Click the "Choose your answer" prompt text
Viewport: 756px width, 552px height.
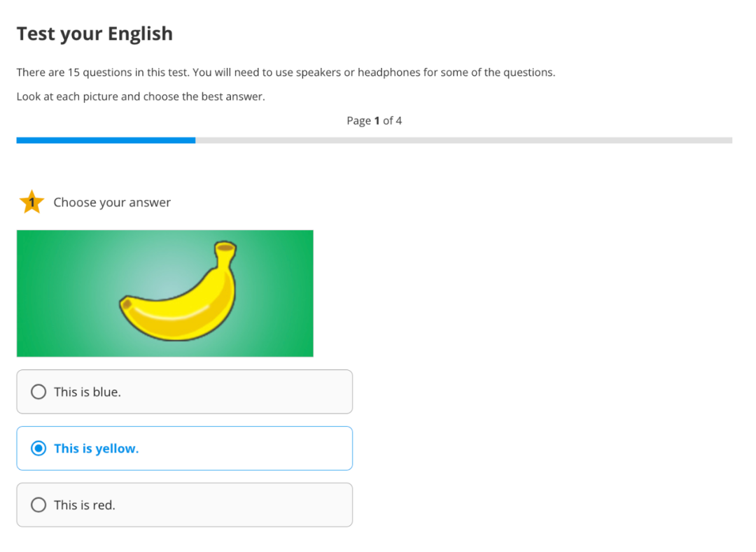(112, 202)
